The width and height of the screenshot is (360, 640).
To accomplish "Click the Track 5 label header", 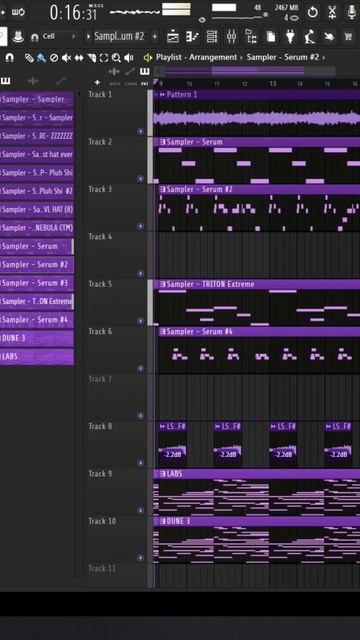I will [100, 284].
